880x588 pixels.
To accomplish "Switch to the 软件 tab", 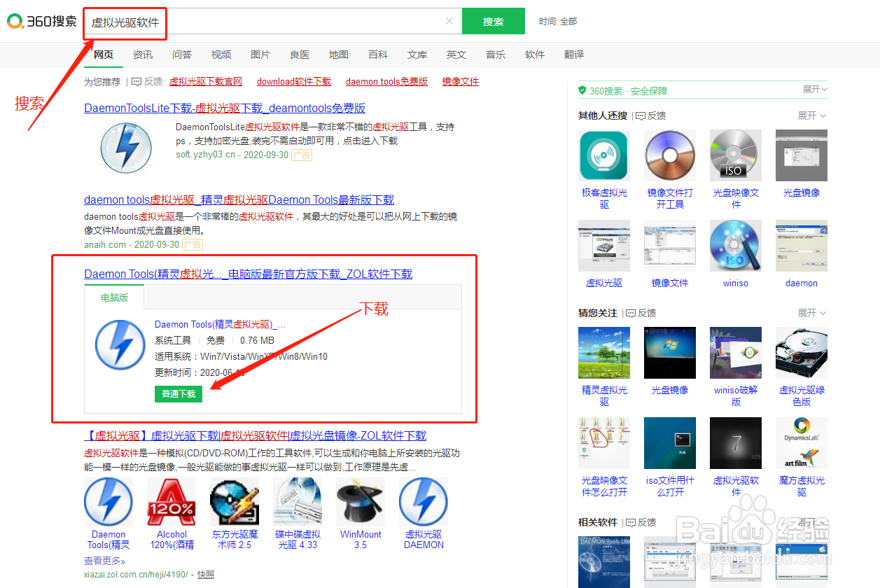I will [x=535, y=55].
